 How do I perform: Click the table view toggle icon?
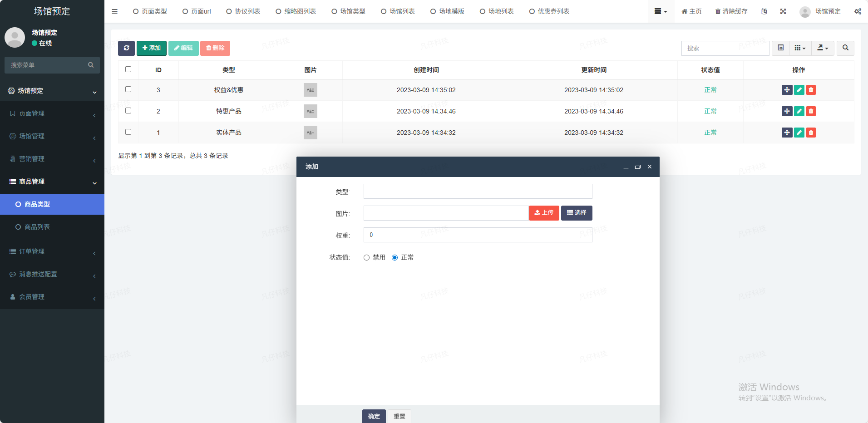click(x=780, y=48)
